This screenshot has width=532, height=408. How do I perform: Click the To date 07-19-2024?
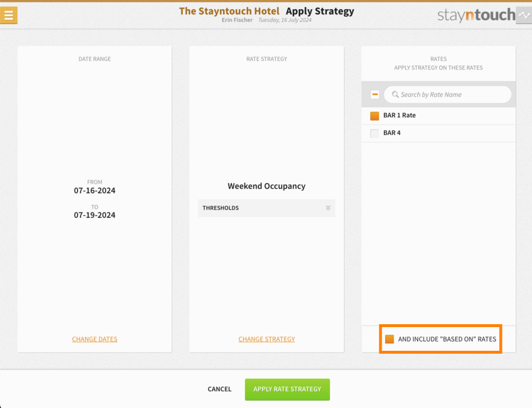tap(95, 215)
